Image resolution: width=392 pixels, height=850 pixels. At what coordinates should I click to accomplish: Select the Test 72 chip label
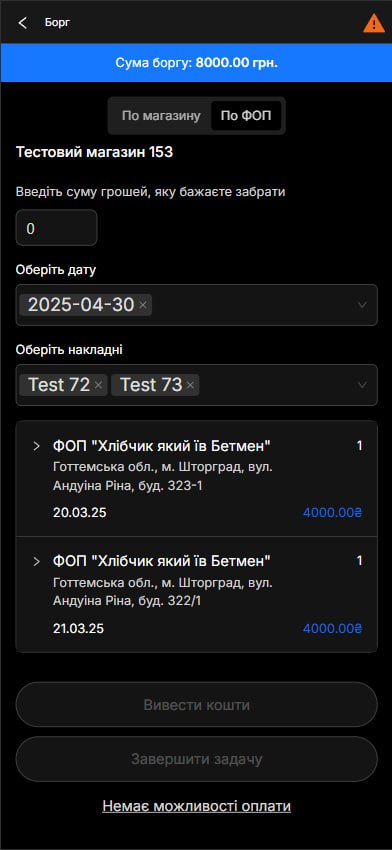59,385
